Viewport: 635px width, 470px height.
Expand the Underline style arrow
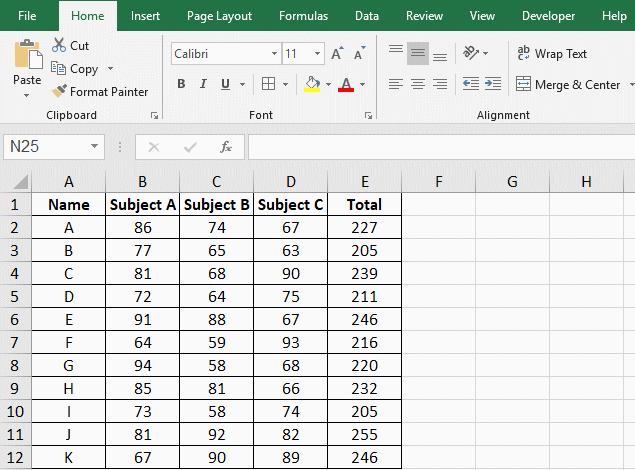(242, 84)
